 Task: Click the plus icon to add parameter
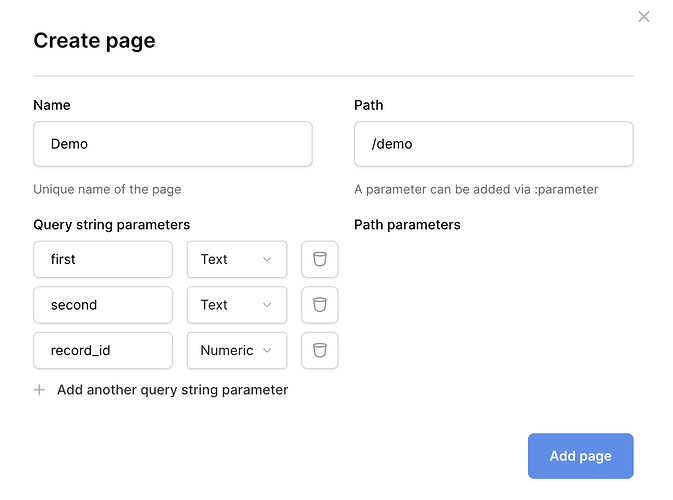[x=40, y=390]
